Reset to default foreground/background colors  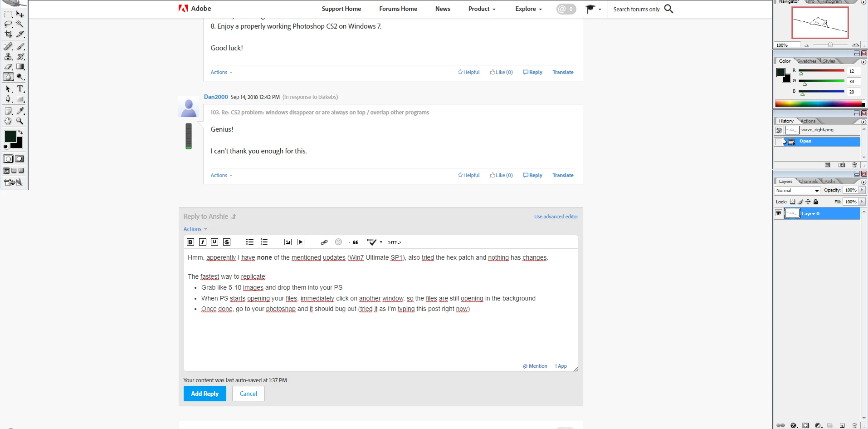click(x=6, y=147)
